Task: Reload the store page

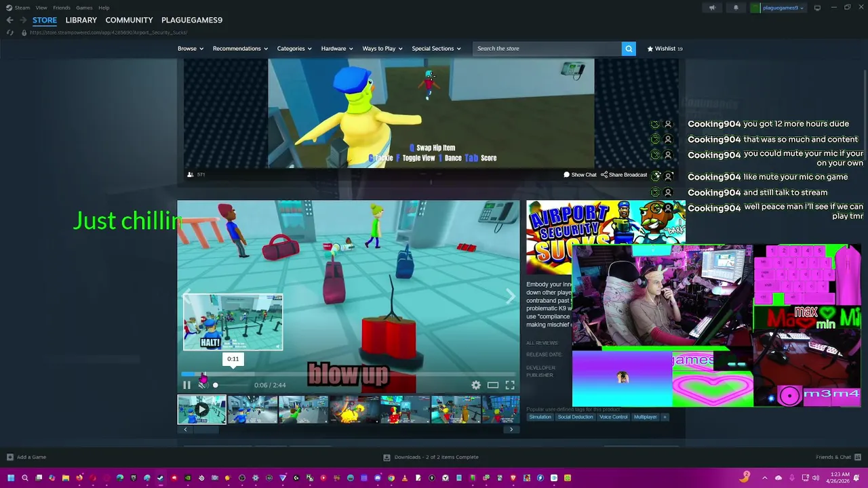Action: point(9,33)
